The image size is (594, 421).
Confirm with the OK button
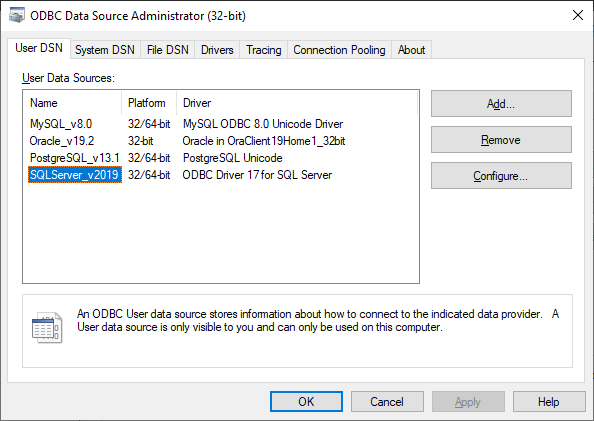[306, 402]
